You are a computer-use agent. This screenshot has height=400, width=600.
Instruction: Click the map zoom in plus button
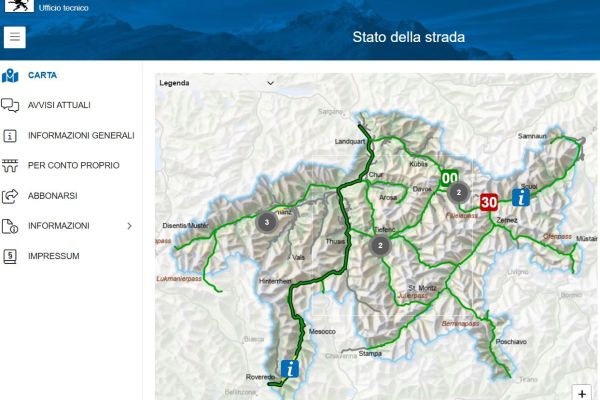[582, 393]
